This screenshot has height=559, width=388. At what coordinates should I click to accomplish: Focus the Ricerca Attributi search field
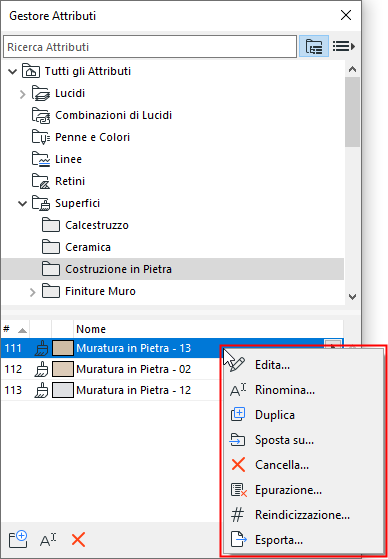pyautogui.click(x=150, y=47)
